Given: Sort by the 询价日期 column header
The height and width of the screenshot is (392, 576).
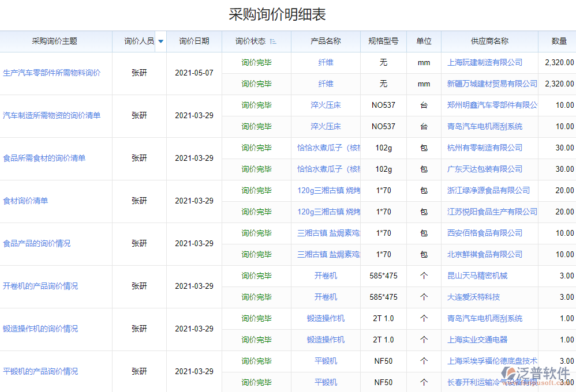Looking at the screenshot, I should click(x=194, y=41).
